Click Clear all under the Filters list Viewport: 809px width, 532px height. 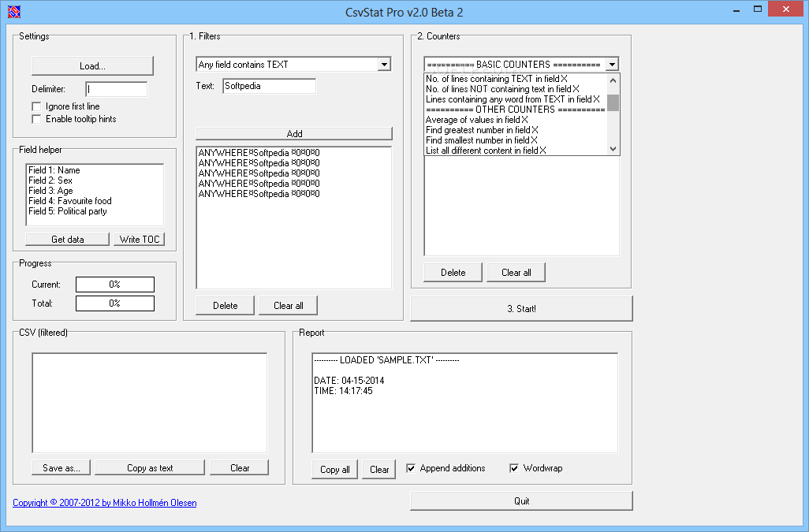pos(289,306)
